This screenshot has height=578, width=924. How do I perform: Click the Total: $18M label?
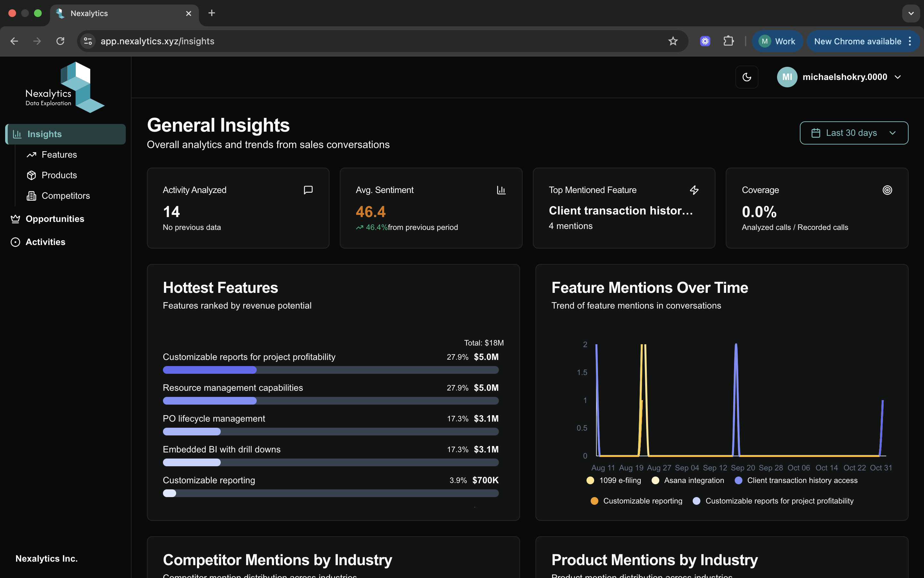click(x=484, y=343)
